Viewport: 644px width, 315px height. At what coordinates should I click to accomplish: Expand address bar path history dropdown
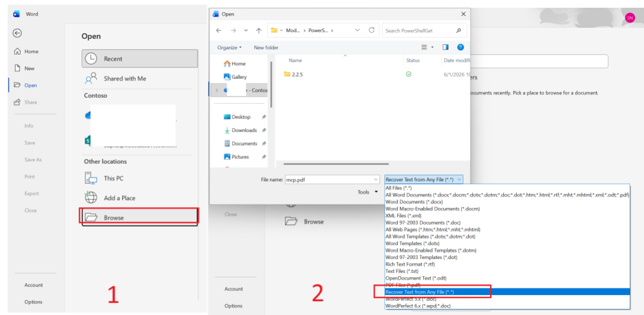point(358,31)
